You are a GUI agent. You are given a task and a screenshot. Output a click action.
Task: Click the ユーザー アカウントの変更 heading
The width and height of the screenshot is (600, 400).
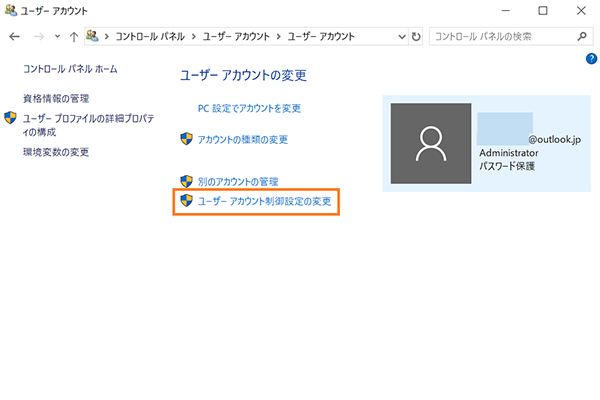coord(243,75)
